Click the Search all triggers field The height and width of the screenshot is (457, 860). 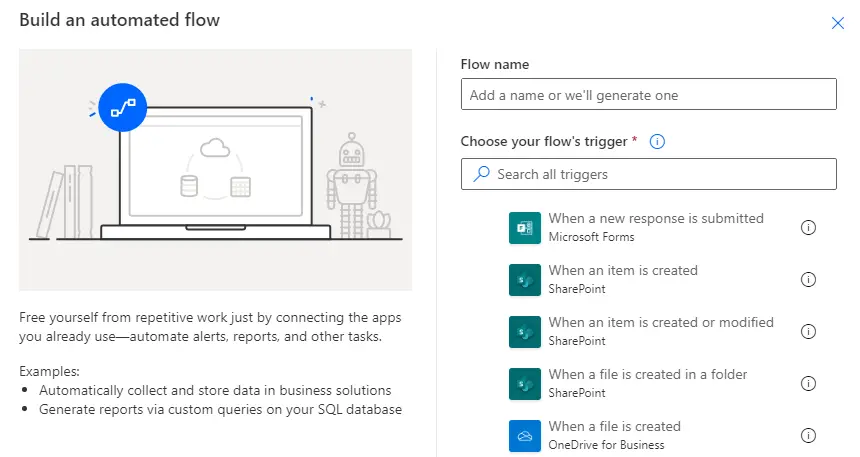click(648, 174)
